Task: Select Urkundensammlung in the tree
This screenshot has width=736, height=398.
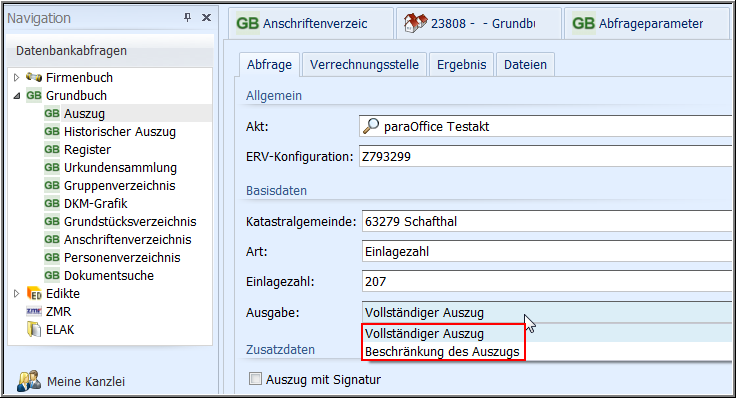Action: click(x=120, y=168)
